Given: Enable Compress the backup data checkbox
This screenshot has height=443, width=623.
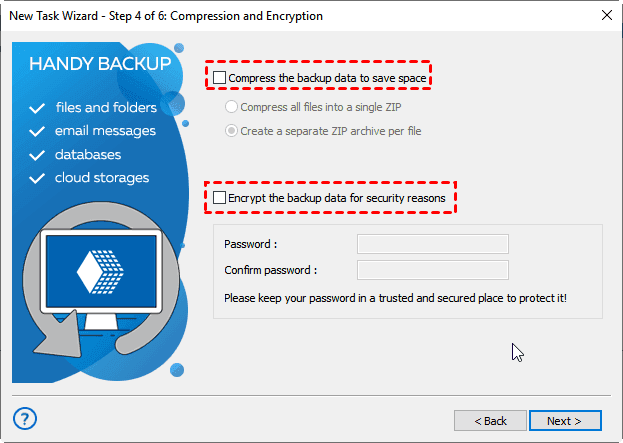Looking at the screenshot, I should [220, 77].
